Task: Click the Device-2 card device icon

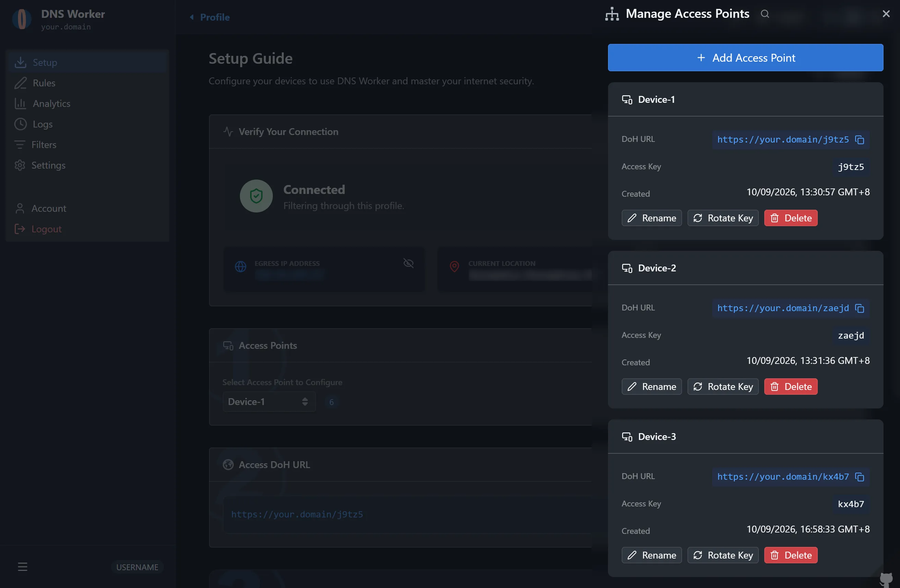Action: pyautogui.click(x=627, y=269)
